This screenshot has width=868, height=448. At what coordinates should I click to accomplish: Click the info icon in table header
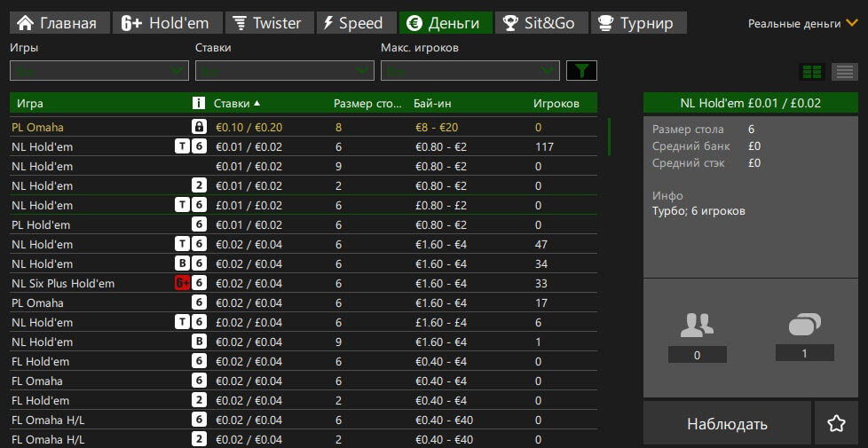198,103
